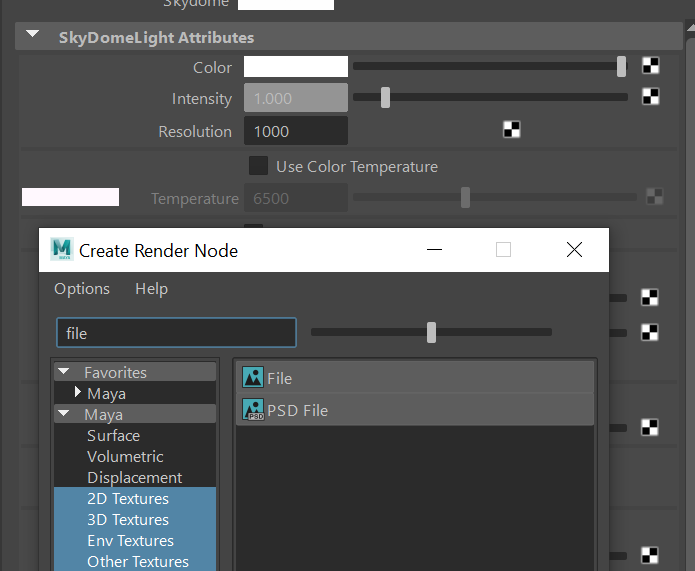Collapse the Favorites tree section
Viewport: 695px width, 571px height.
64,372
